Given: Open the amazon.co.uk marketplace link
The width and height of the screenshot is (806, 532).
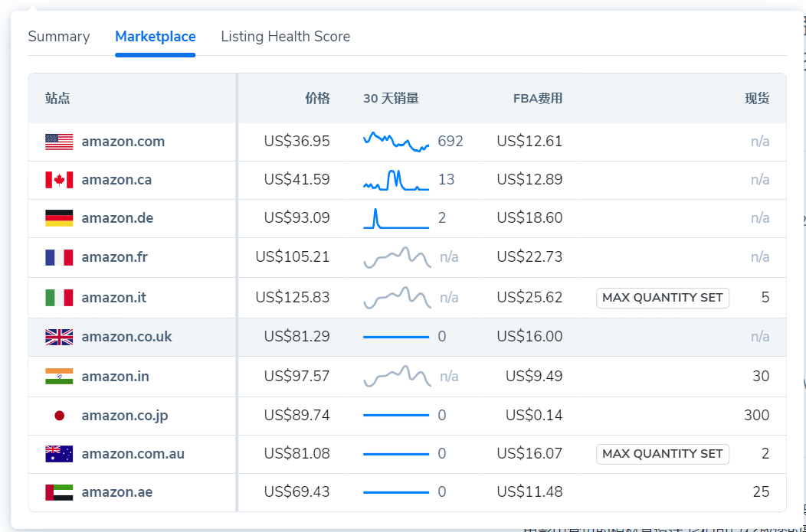Looking at the screenshot, I should (x=126, y=337).
